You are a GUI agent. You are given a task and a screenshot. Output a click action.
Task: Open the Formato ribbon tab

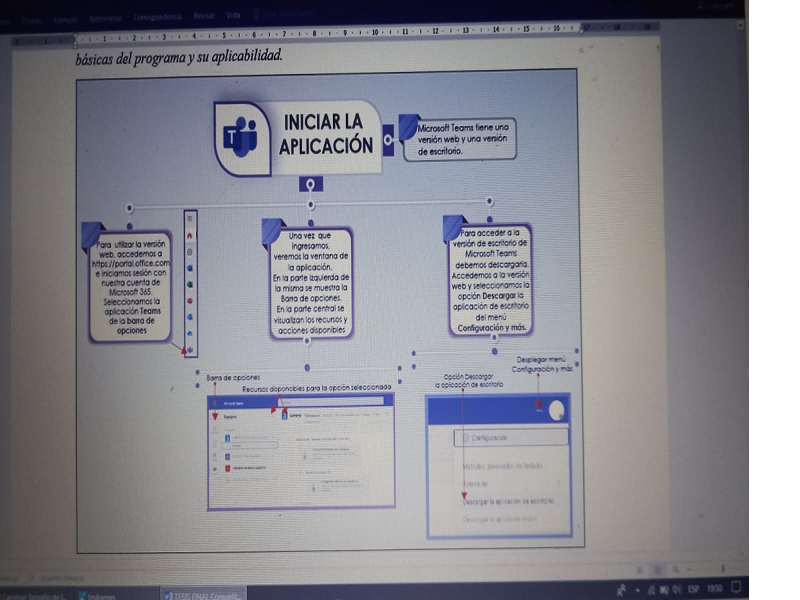click(x=65, y=20)
